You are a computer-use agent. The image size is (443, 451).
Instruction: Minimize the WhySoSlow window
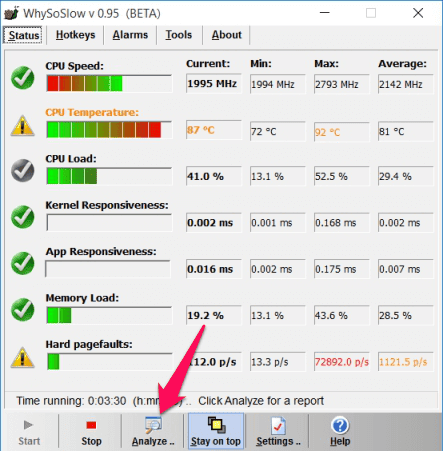(x=324, y=13)
